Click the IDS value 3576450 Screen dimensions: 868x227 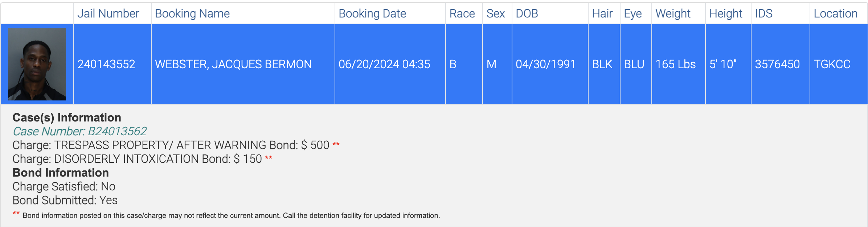777,64
